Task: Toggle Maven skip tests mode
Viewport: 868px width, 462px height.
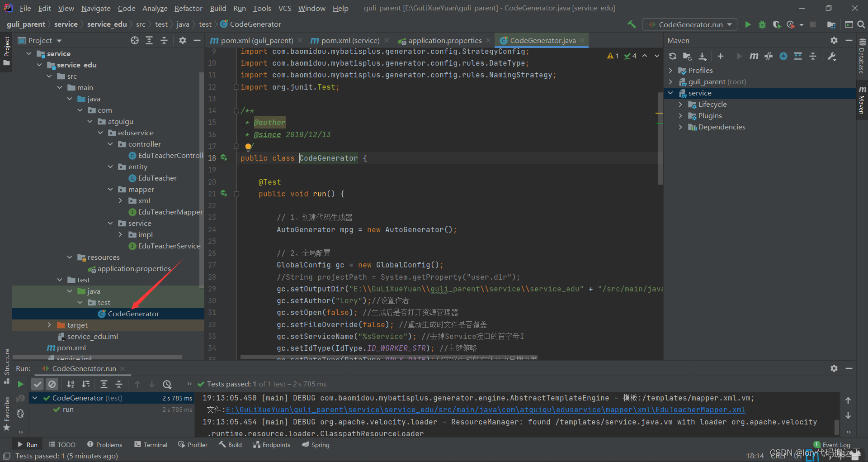Action: tap(783, 56)
